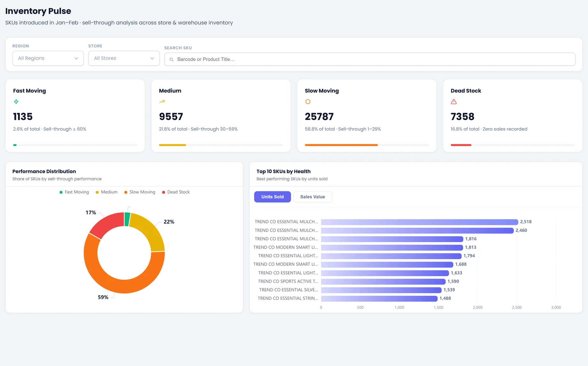This screenshot has width=588, height=366.
Task: Click the TREND CO SPORTS ACTIVE bar
Action: (383, 282)
